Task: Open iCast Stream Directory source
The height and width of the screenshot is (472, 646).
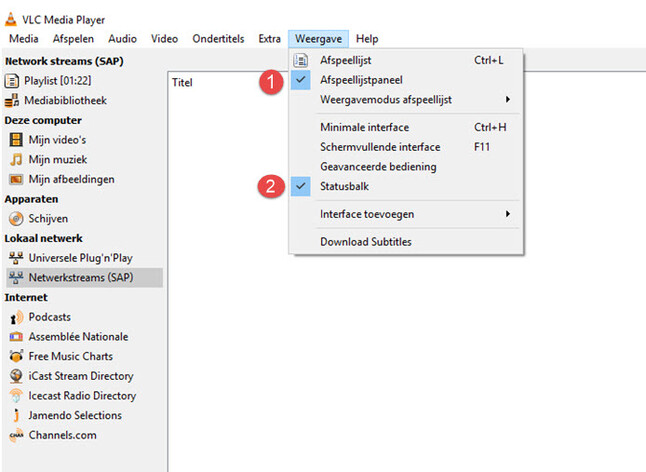Action: click(x=81, y=376)
